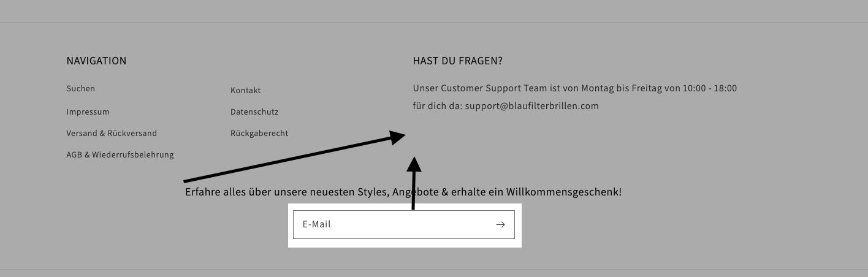Open the Impressum page link
868x277 pixels.
click(88, 112)
